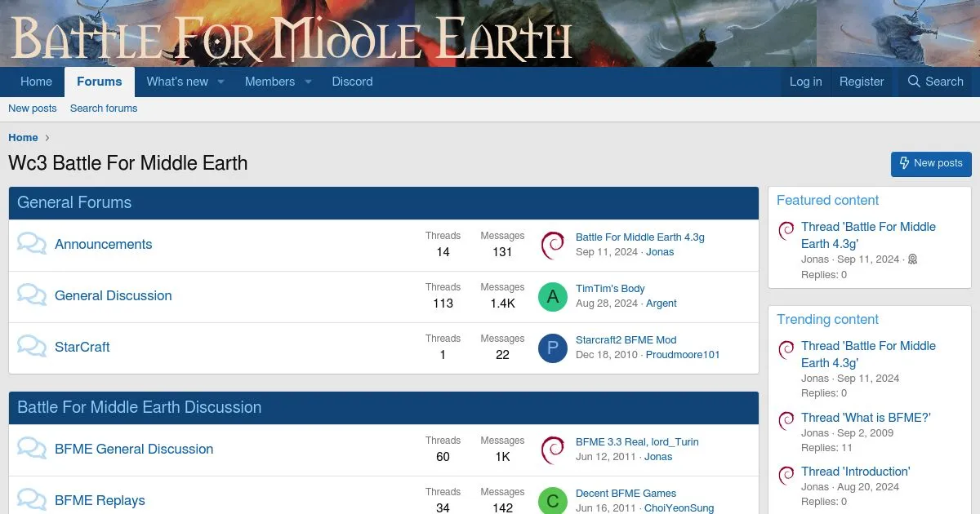The image size is (980, 514).
Task: Click the General Discussion forum bubble icon
Action: pyautogui.click(x=32, y=295)
